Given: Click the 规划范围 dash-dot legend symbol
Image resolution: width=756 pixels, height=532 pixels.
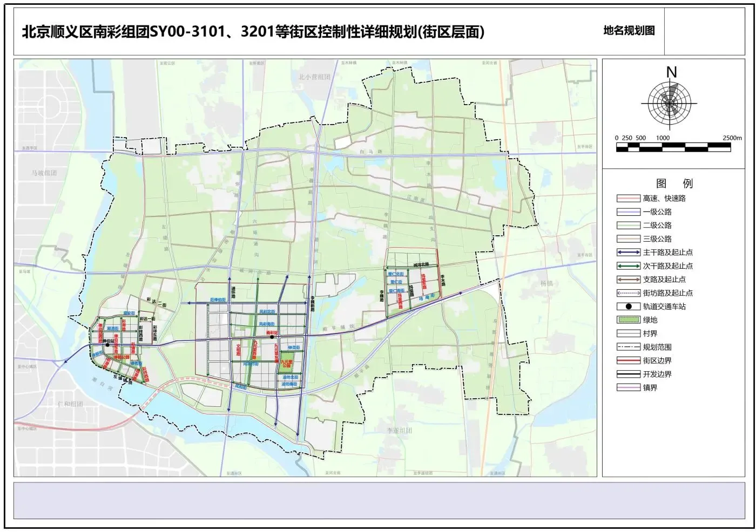Looking at the screenshot, I should click(x=628, y=347).
